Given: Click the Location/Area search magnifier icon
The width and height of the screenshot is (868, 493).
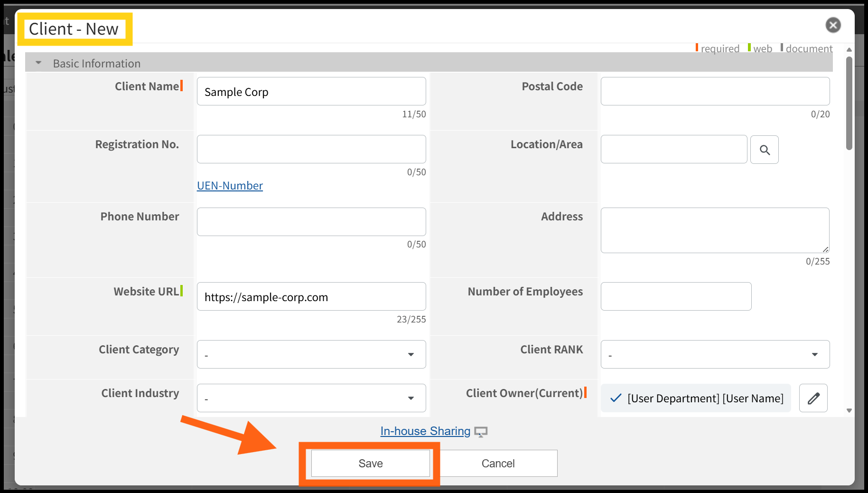Looking at the screenshot, I should [764, 150].
